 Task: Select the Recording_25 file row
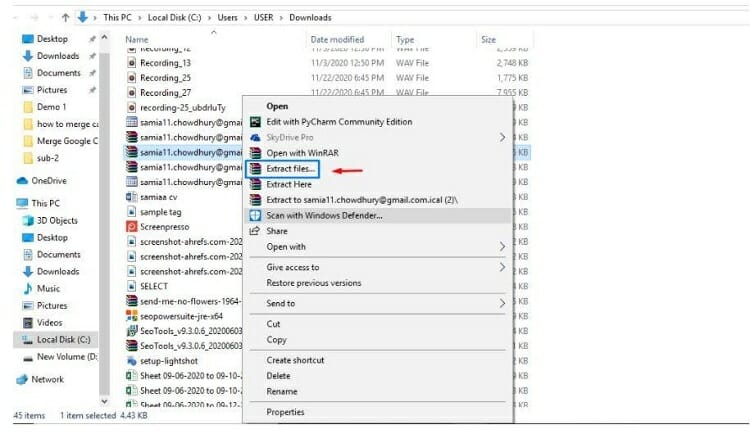click(328, 78)
